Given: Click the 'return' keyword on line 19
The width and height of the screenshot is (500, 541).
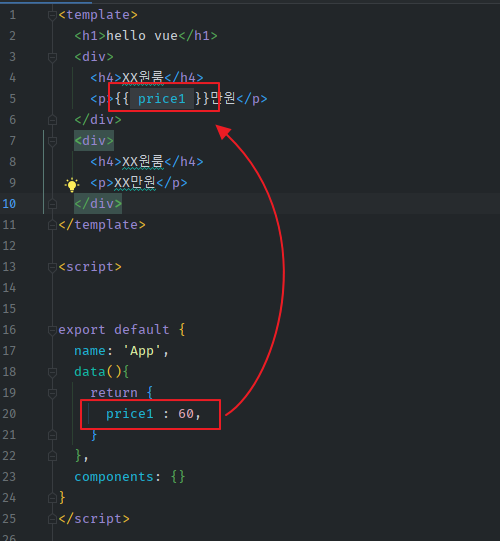Looking at the screenshot, I should 114,393.
